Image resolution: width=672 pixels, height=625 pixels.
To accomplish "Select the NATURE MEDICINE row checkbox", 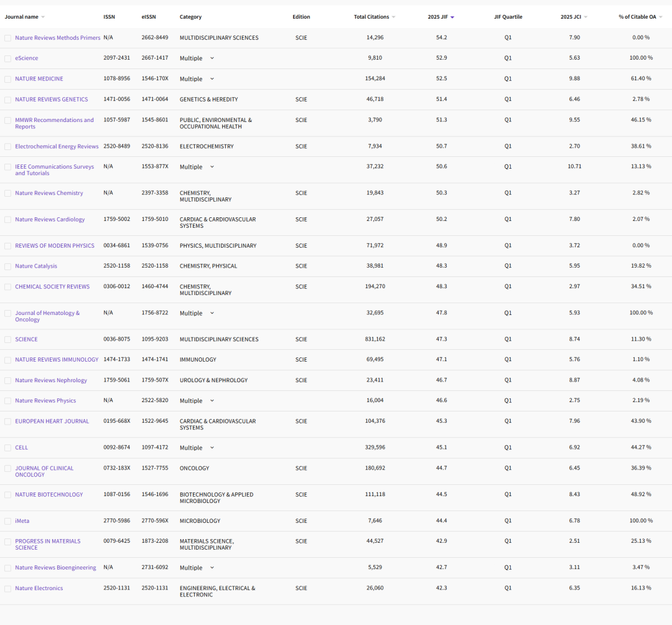I will [7, 79].
